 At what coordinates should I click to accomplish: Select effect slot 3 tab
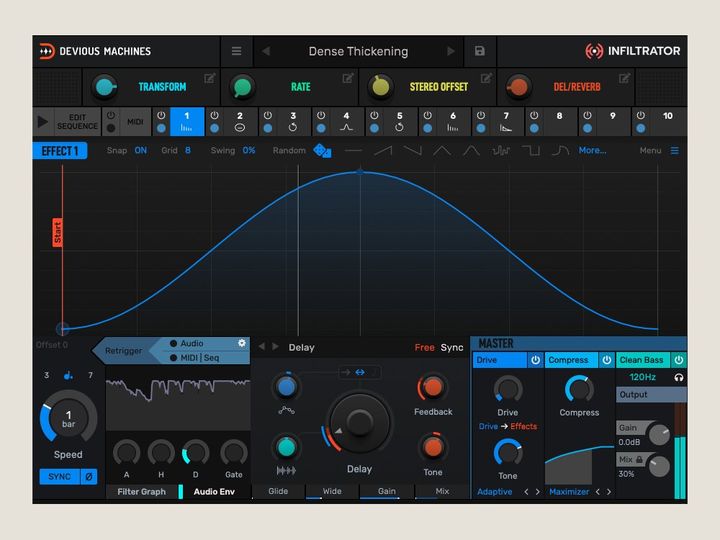click(293, 122)
